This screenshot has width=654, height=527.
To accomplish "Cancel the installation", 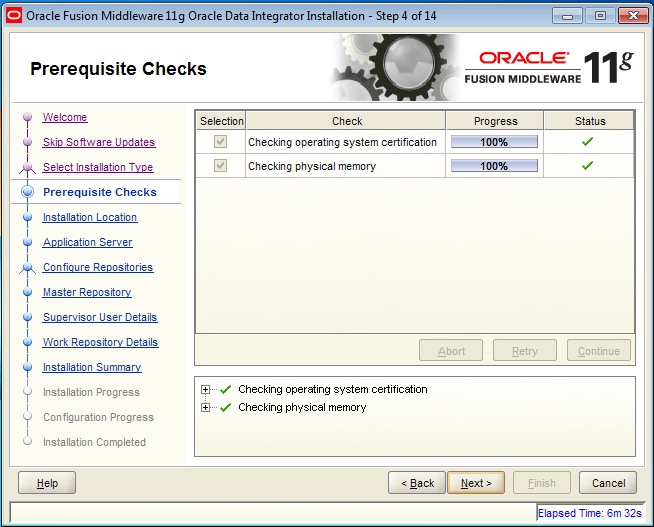I will pos(608,483).
